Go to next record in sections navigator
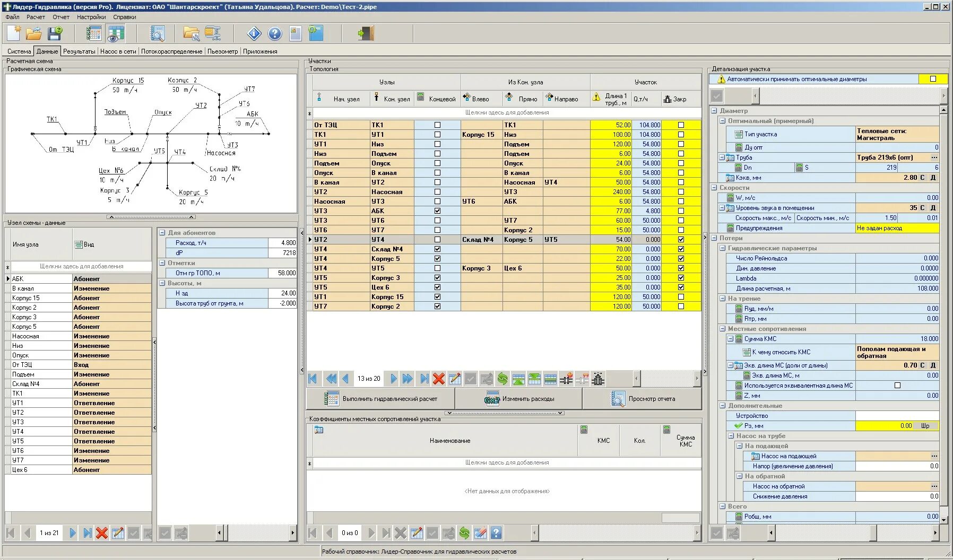The width and height of the screenshot is (953, 560). (394, 379)
